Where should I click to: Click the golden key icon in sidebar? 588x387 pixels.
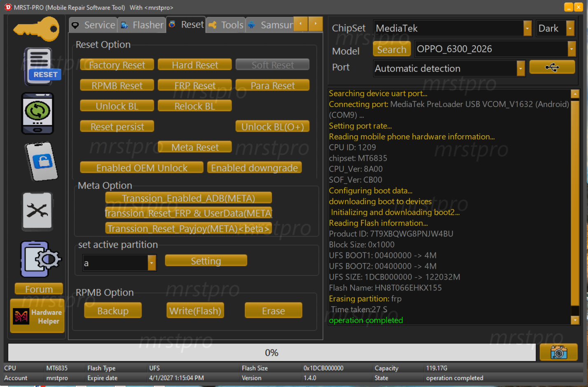pyautogui.click(x=36, y=29)
